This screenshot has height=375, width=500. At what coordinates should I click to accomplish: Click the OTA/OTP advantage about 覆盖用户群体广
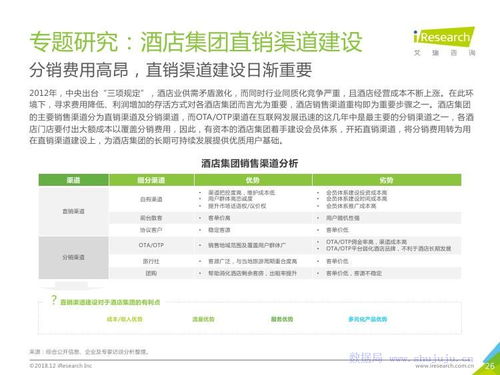247,245
